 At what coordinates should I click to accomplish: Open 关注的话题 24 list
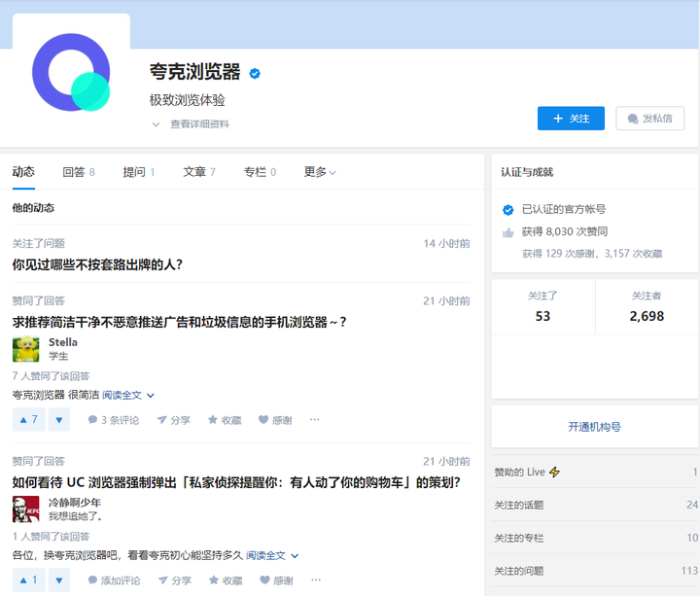[x=595, y=505]
